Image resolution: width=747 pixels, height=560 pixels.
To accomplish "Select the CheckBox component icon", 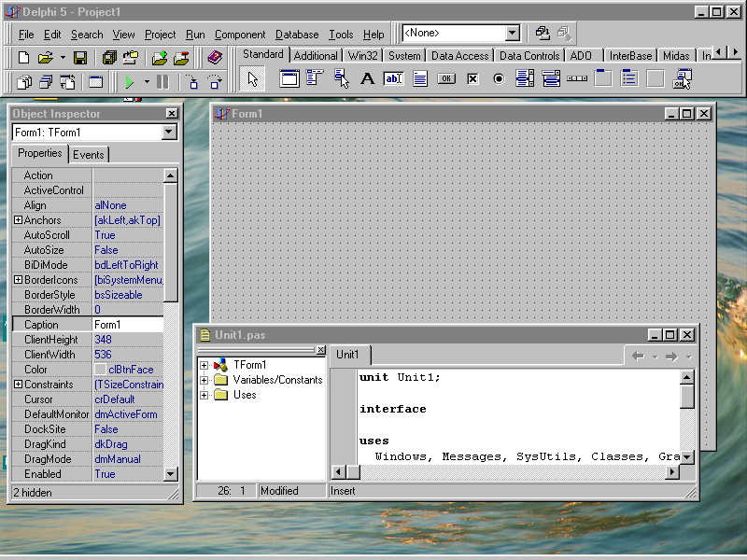I will 472,78.
